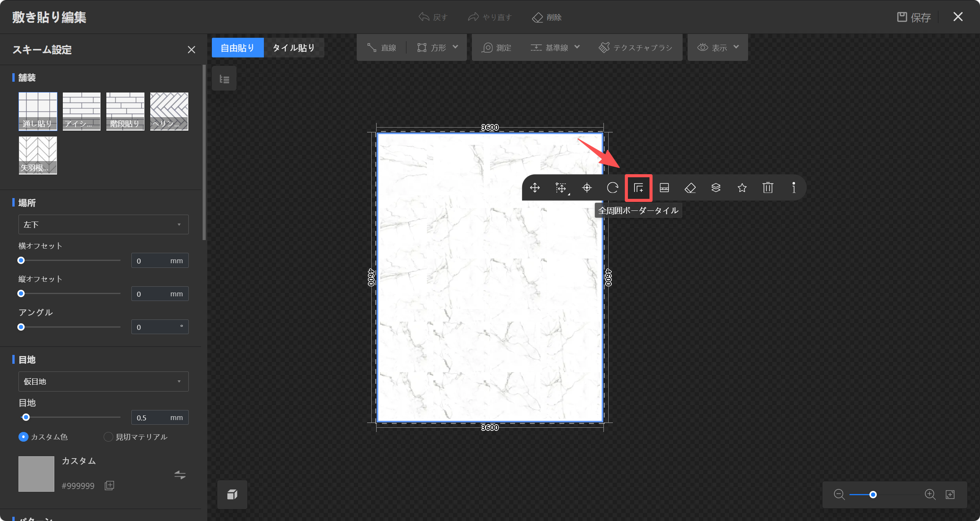The height and width of the screenshot is (521, 980).
Task: Open the 場所 dropdown showing 左下
Action: tap(103, 224)
